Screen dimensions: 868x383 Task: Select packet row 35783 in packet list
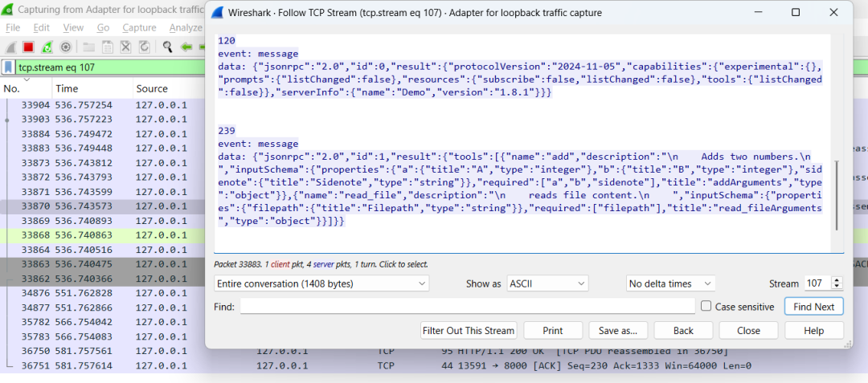click(102, 336)
